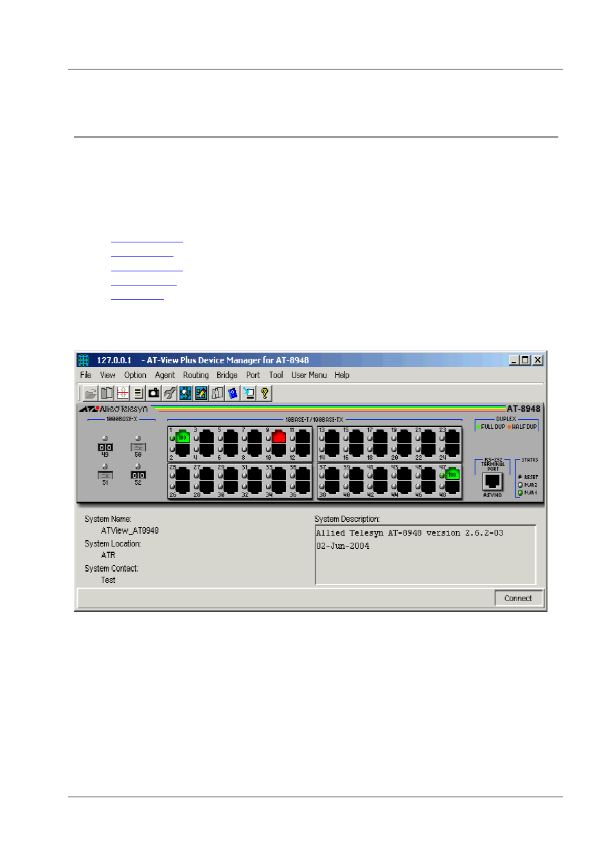Open the View menu
The image size is (613, 868).
point(107,375)
